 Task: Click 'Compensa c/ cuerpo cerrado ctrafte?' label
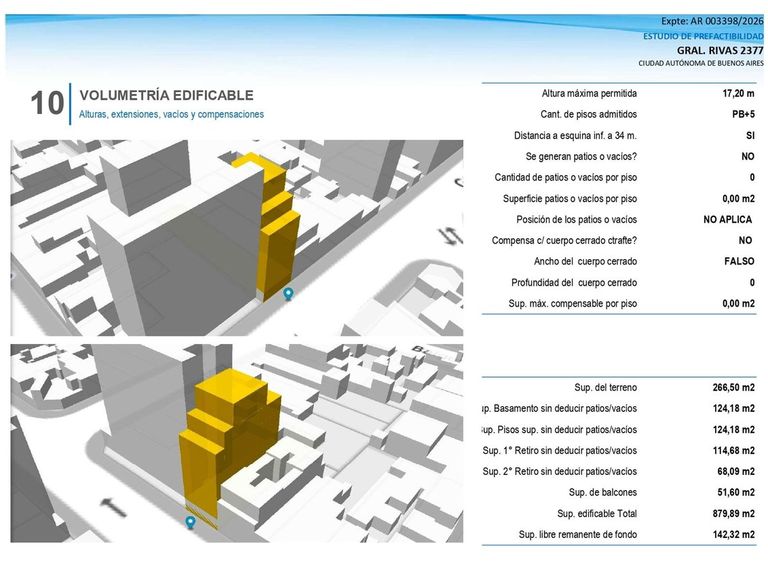click(x=564, y=241)
